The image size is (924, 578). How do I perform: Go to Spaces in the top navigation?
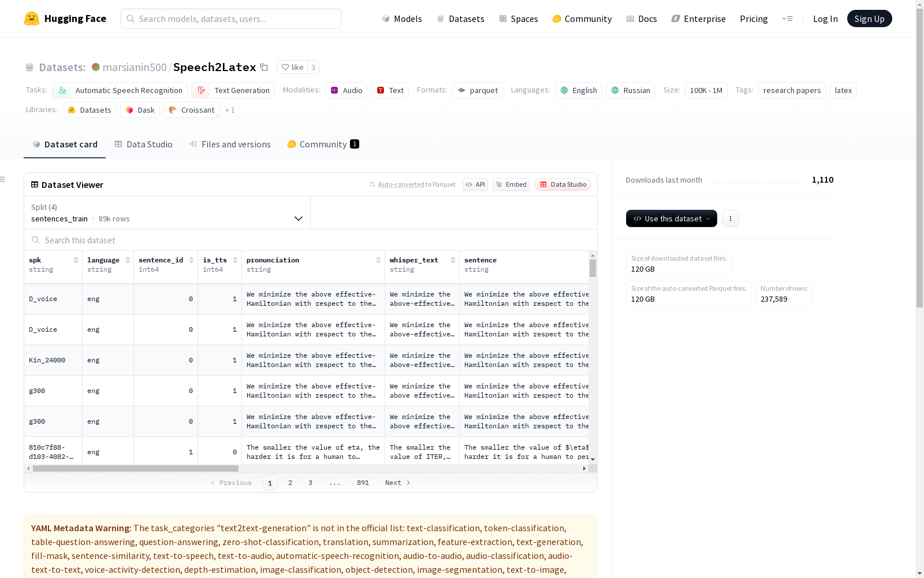(519, 18)
